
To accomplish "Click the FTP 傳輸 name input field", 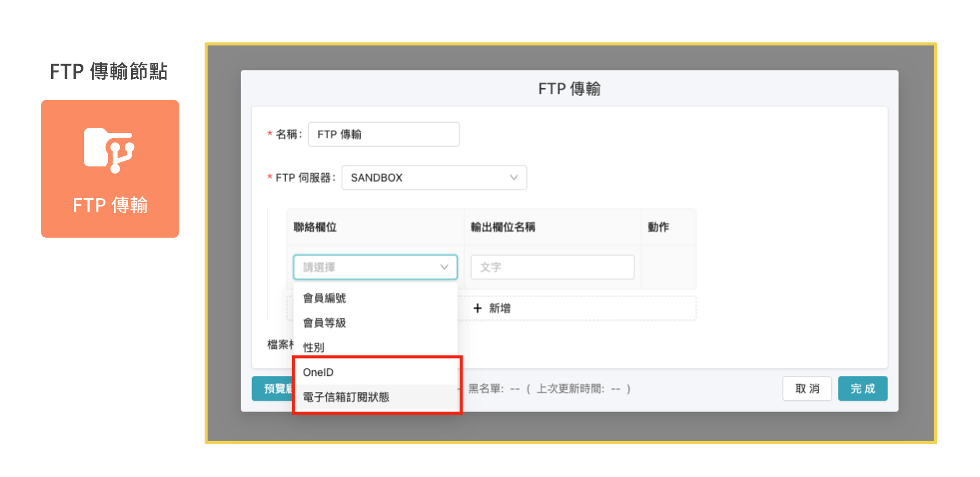I will pos(383,134).
